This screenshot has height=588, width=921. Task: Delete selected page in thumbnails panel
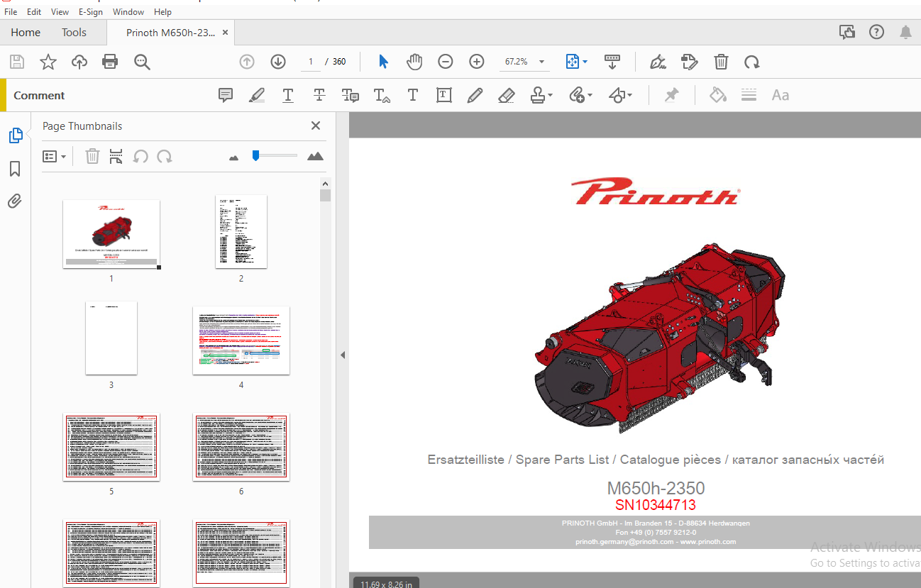click(x=92, y=156)
